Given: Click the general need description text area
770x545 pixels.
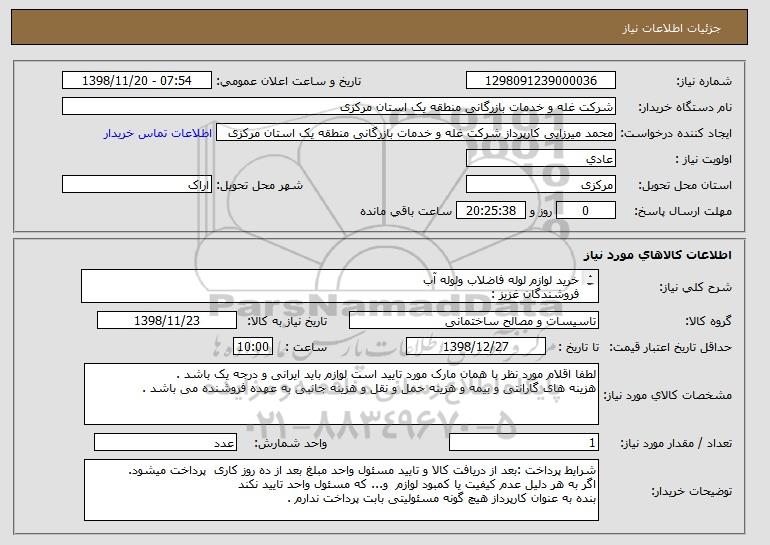Looking at the screenshot, I should (340, 286).
